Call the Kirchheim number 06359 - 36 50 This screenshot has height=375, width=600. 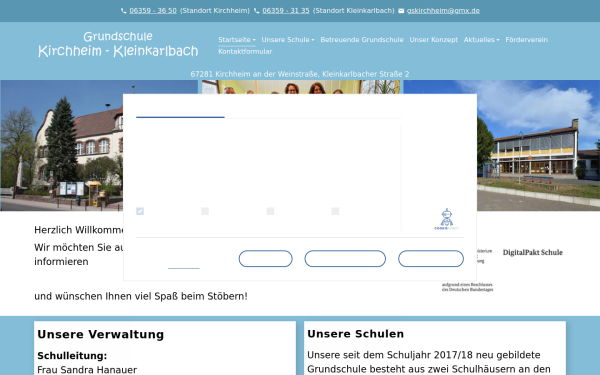(x=153, y=11)
